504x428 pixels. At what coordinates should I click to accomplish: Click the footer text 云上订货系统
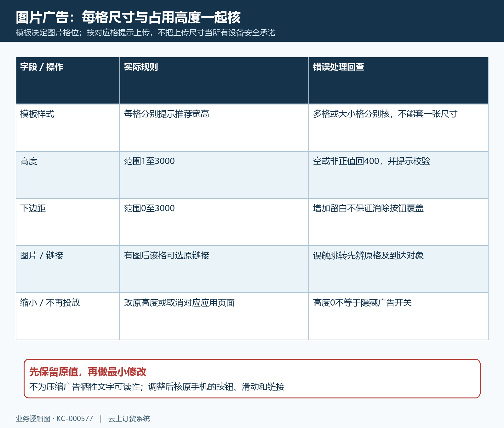point(129,419)
